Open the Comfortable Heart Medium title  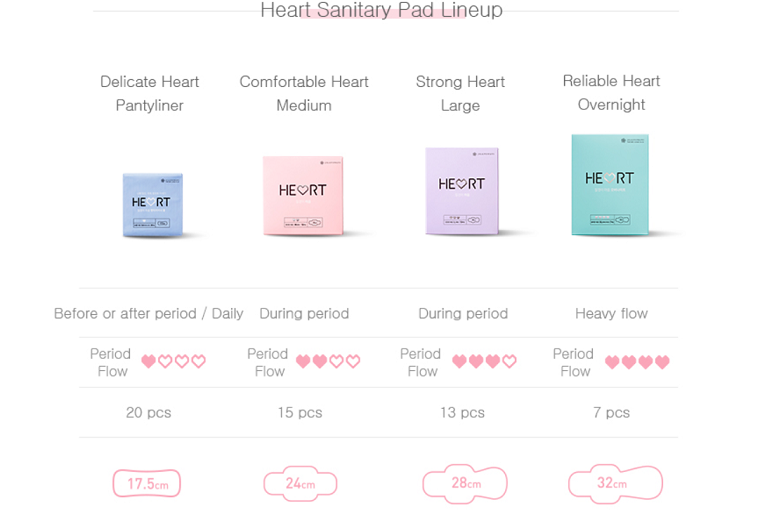[304, 93]
